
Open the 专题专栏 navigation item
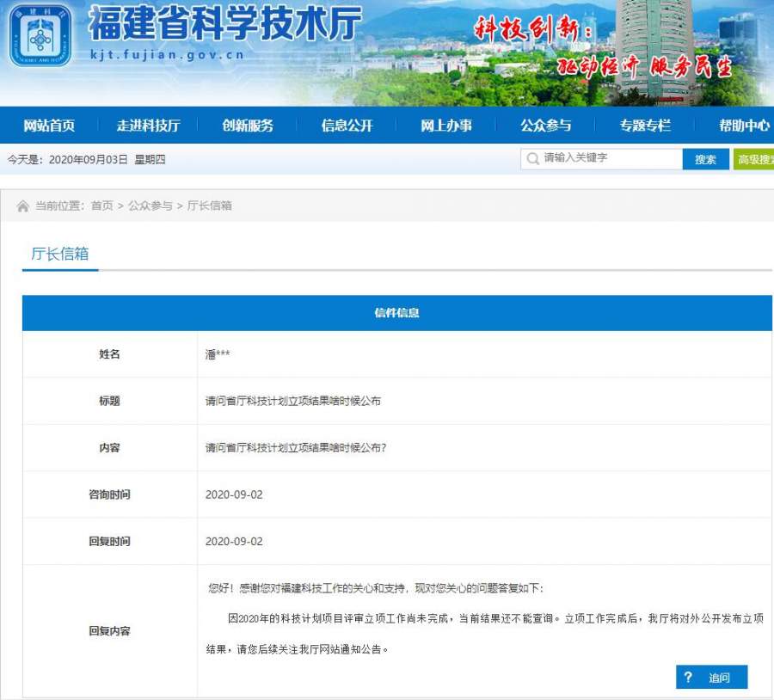pos(645,126)
